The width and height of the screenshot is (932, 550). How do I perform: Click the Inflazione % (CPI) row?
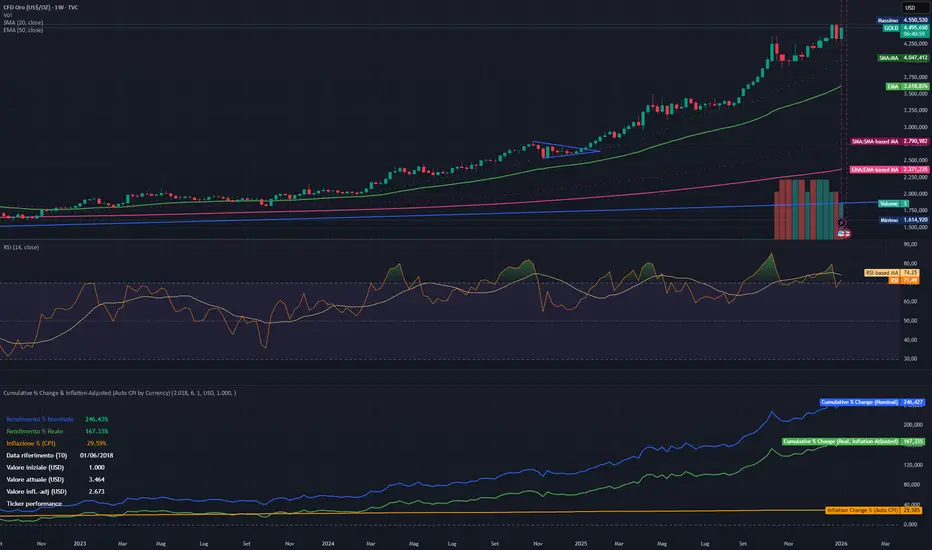tap(56, 443)
